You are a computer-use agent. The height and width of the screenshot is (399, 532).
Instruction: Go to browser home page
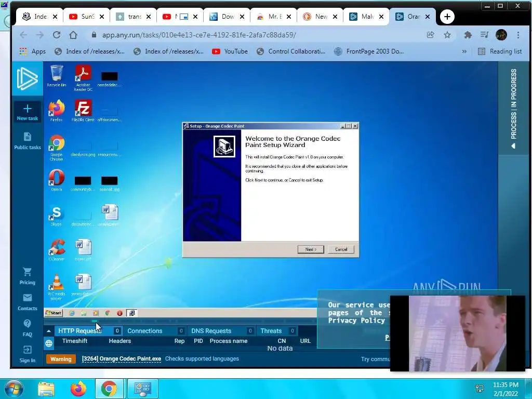point(73,35)
